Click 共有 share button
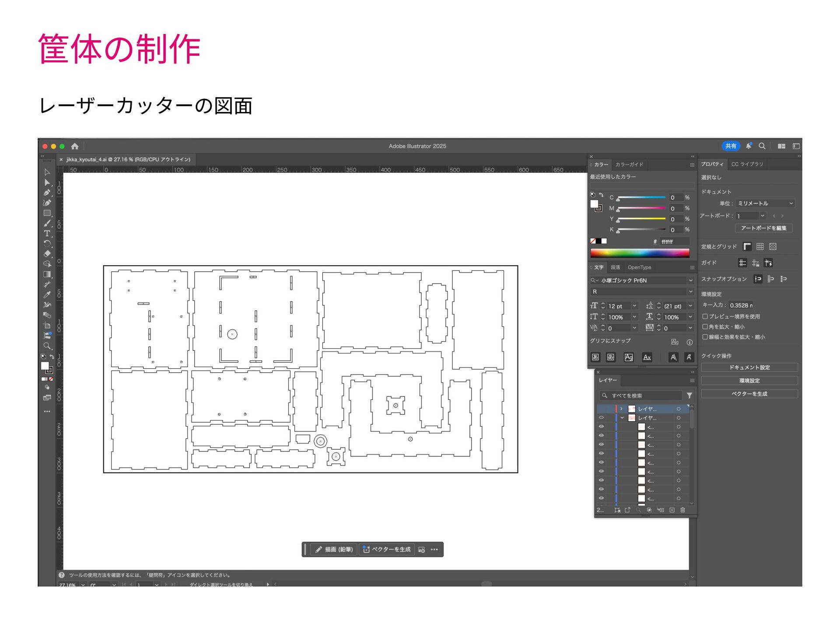This screenshot has height=630, width=840. tap(731, 146)
